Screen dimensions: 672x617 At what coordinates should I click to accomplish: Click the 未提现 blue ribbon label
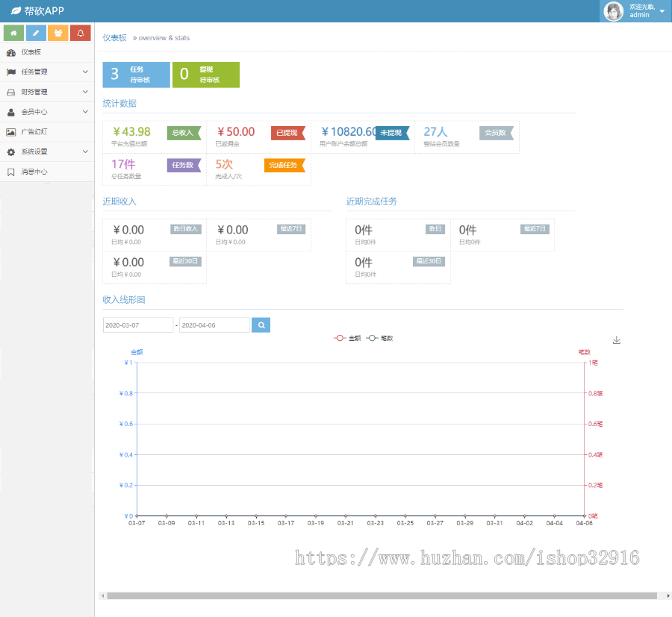393,133
